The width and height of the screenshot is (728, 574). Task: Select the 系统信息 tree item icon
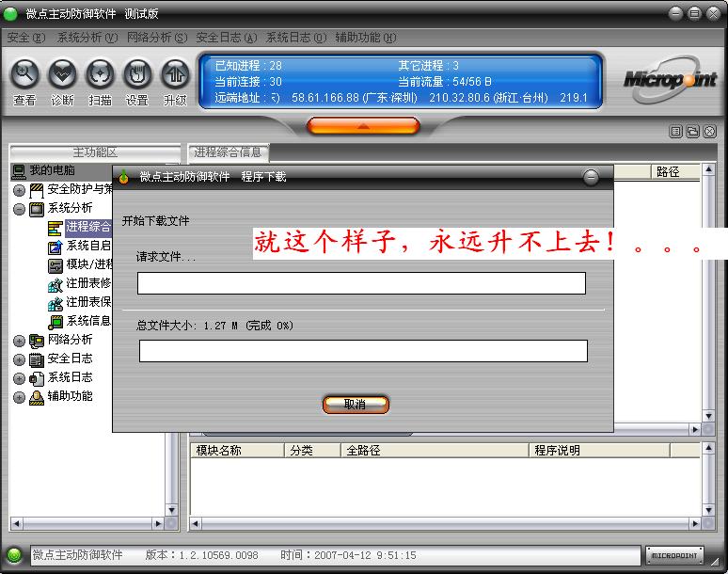click(55, 322)
